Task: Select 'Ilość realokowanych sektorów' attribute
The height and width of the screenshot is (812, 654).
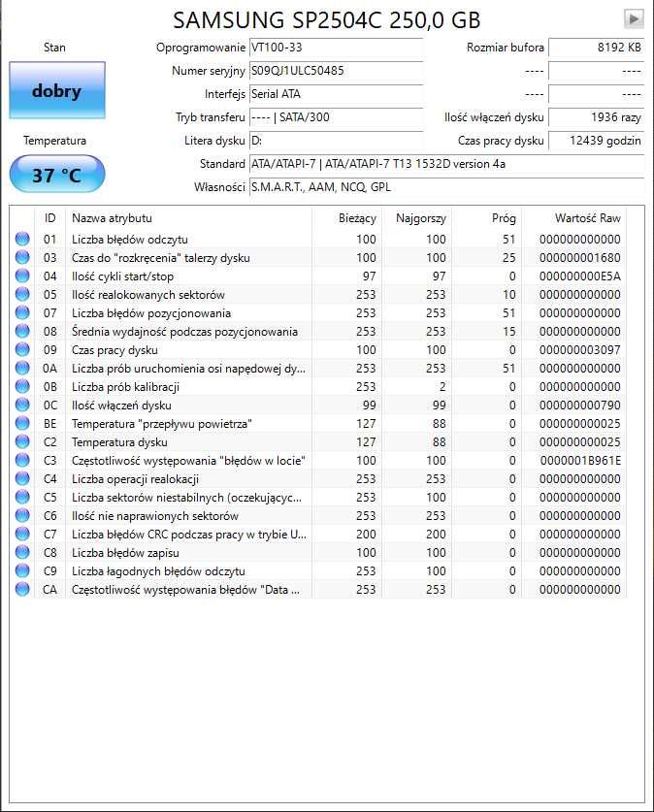Action: click(148, 295)
